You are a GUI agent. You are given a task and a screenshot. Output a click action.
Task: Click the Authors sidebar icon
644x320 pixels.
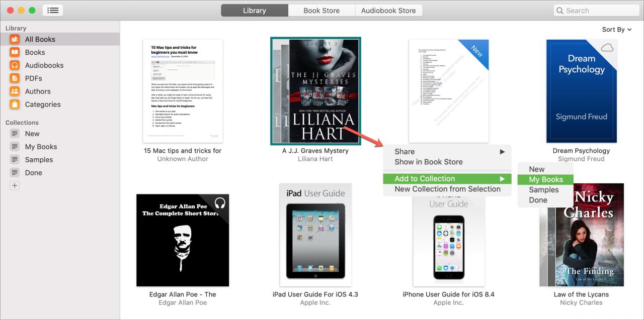pyautogui.click(x=15, y=91)
